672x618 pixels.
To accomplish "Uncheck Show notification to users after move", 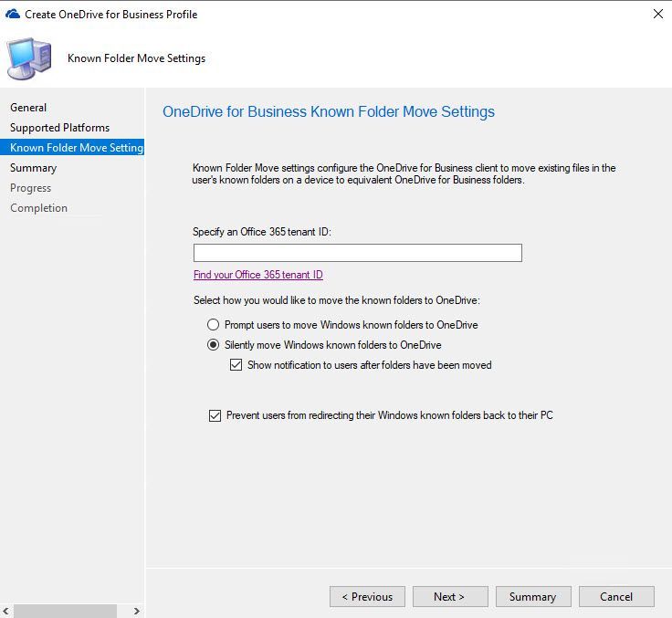I will [x=237, y=365].
